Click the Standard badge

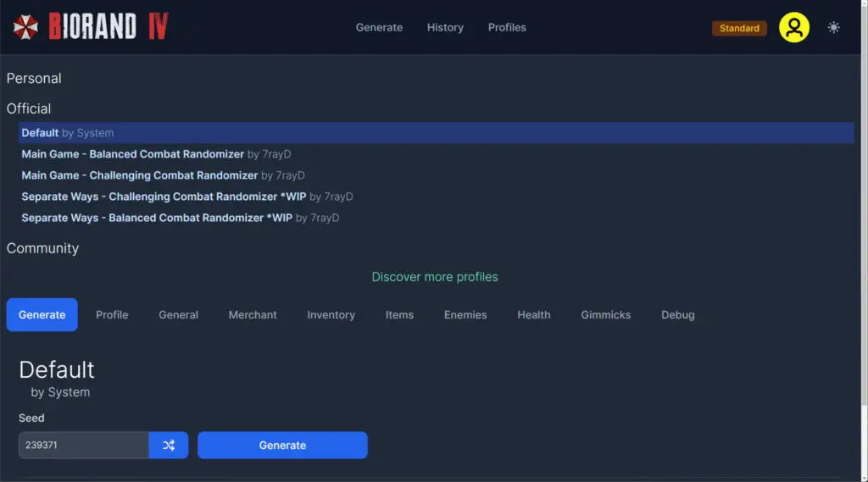pos(739,28)
